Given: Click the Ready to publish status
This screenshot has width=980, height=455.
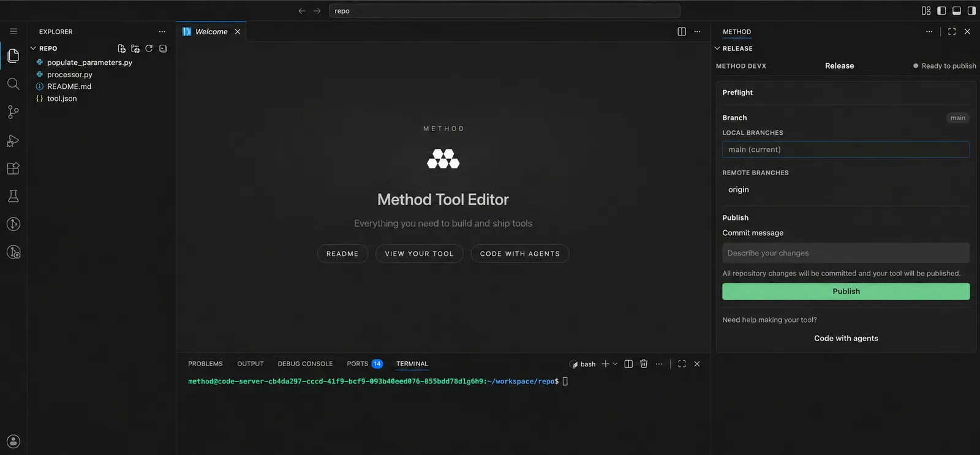Looking at the screenshot, I should click(944, 66).
